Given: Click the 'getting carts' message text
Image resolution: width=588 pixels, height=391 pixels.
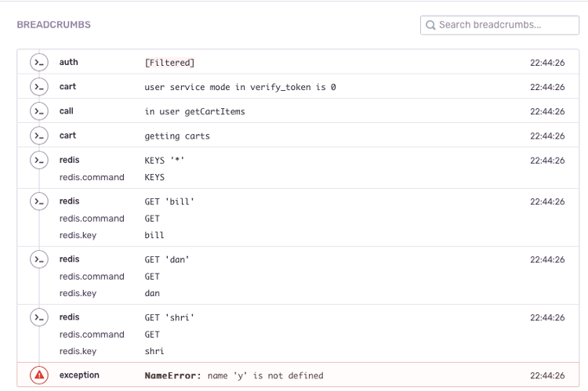Looking at the screenshot, I should coord(177,136).
